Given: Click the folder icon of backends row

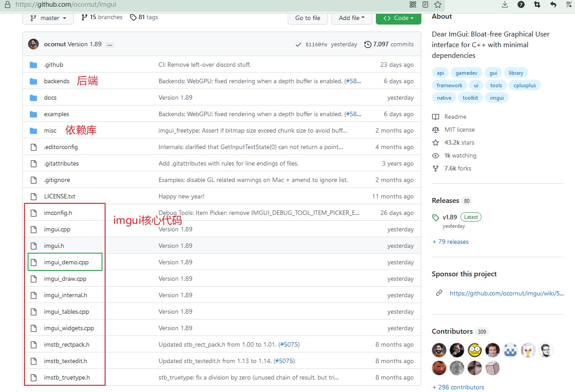Looking at the screenshot, I should (33, 81).
